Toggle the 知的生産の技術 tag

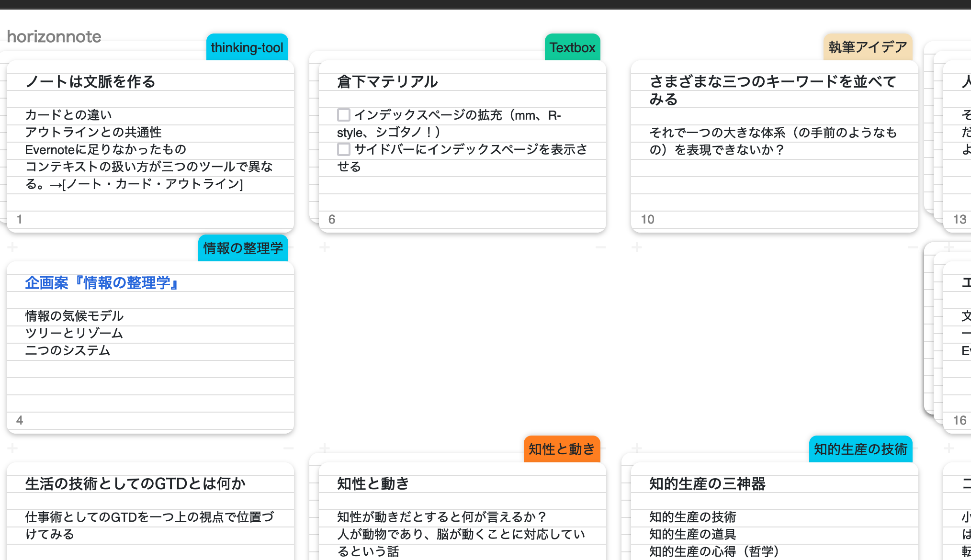pos(861,449)
